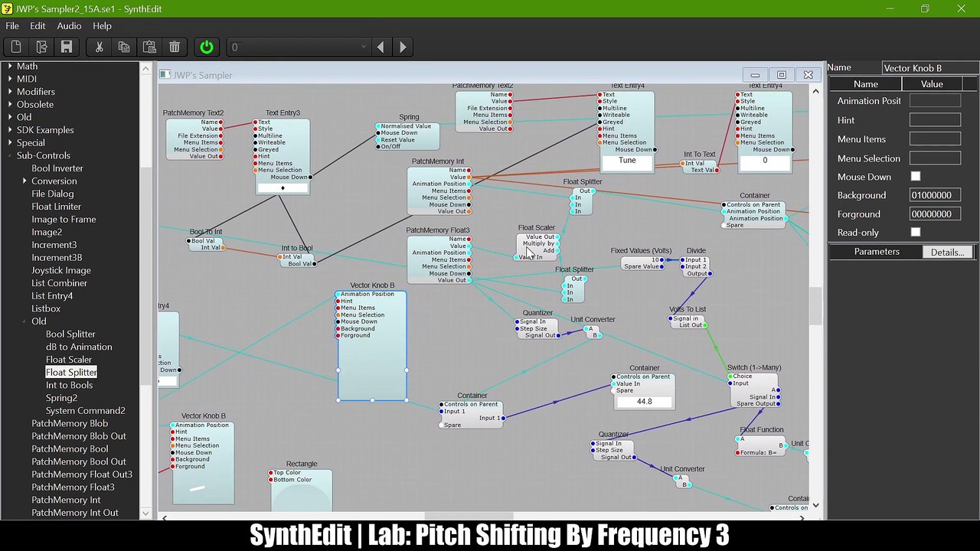Expand the MIDI category

tap(10, 79)
